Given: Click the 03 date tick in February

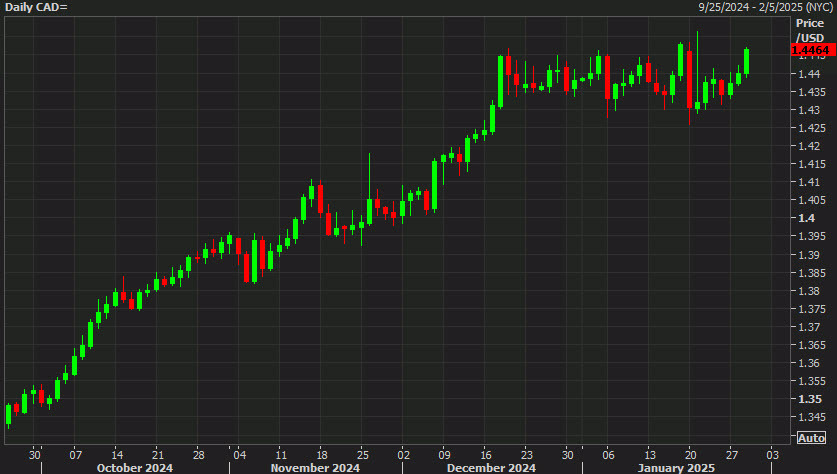Looking at the screenshot, I should tap(772, 455).
